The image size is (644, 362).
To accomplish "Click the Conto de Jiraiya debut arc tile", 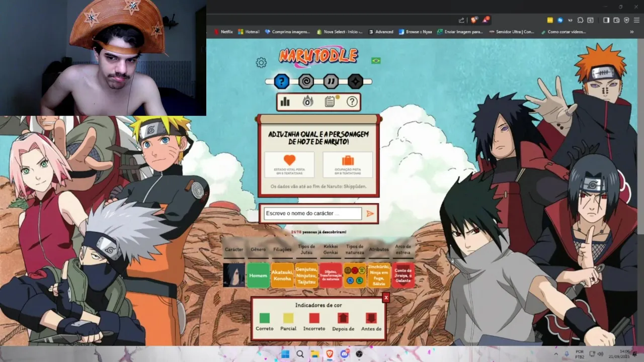I will [x=403, y=275].
